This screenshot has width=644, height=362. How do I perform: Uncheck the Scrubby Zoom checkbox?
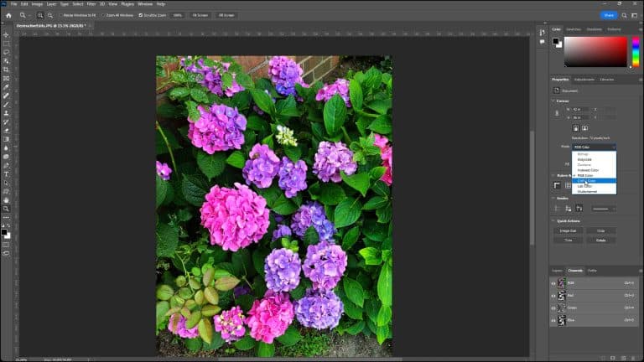click(x=141, y=15)
